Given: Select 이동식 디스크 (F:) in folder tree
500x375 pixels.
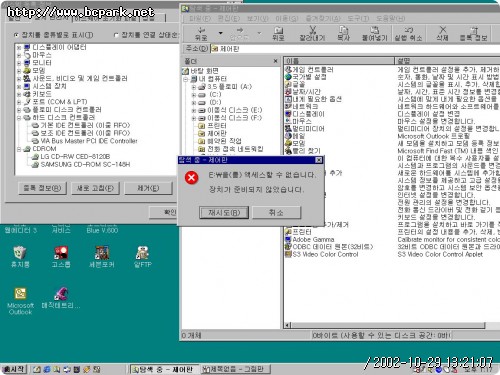Looking at the screenshot, I should pos(235,118).
